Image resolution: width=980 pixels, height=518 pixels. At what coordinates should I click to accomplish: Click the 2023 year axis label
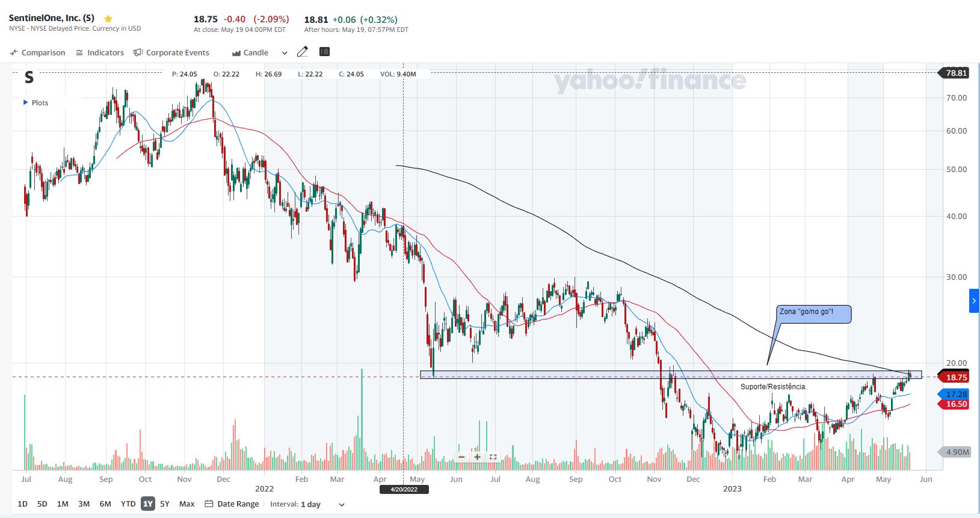click(x=732, y=489)
